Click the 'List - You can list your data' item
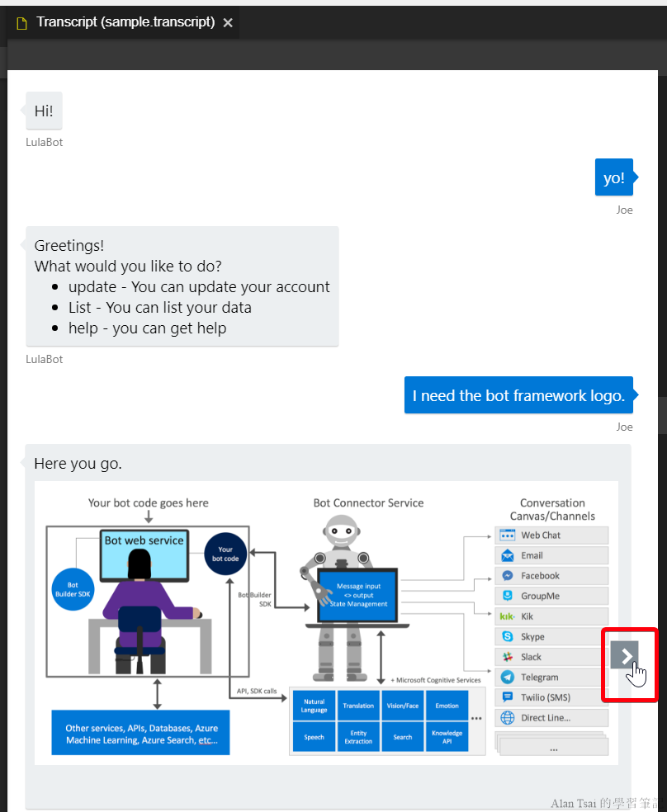Image resolution: width=667 pixels, height=812 pixels. pos(160,308)
